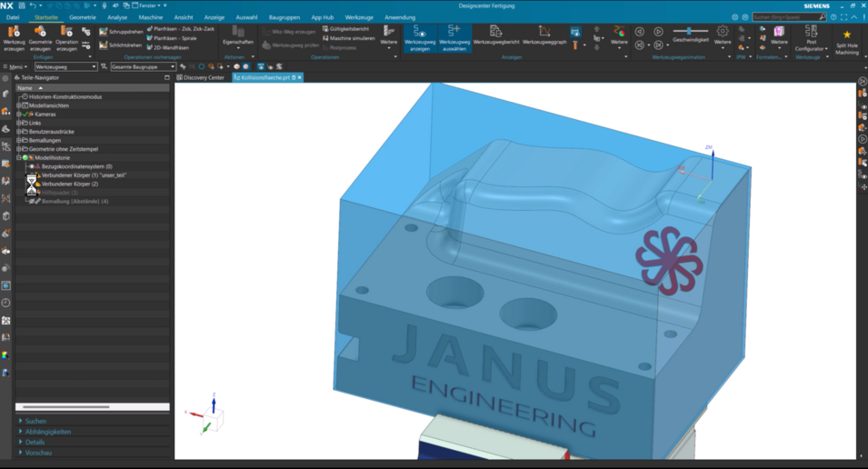The height and width of the screenshot is (469, 868).
Task: Open App Hub tab
Action: (322, 17)
